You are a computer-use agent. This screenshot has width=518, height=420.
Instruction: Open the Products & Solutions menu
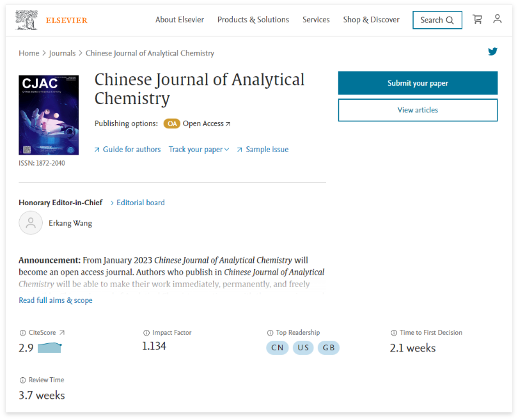[253, 20]
